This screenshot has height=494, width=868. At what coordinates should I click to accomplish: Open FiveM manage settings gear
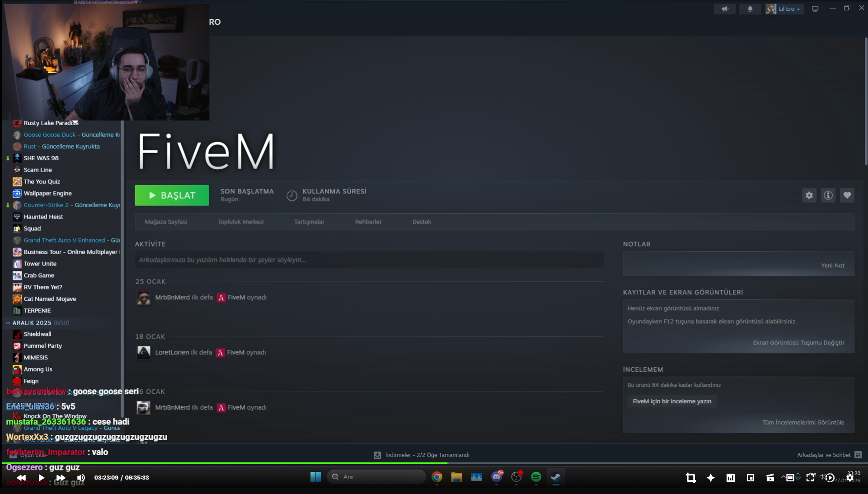click(x=809, y=195)
